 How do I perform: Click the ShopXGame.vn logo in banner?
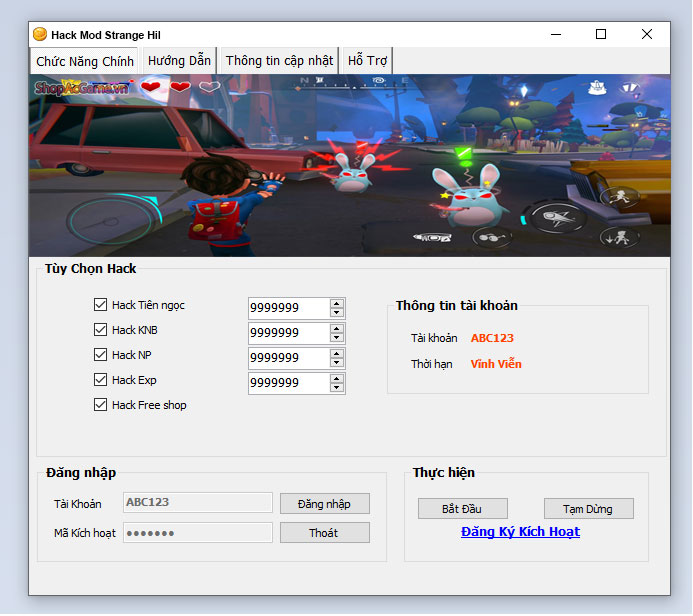[82, 88]
